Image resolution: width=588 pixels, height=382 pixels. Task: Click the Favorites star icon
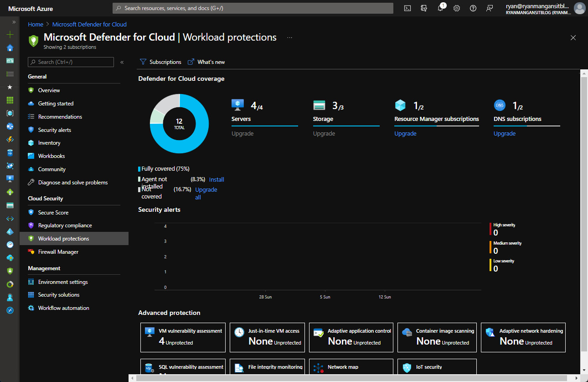(x=10, y=87)
